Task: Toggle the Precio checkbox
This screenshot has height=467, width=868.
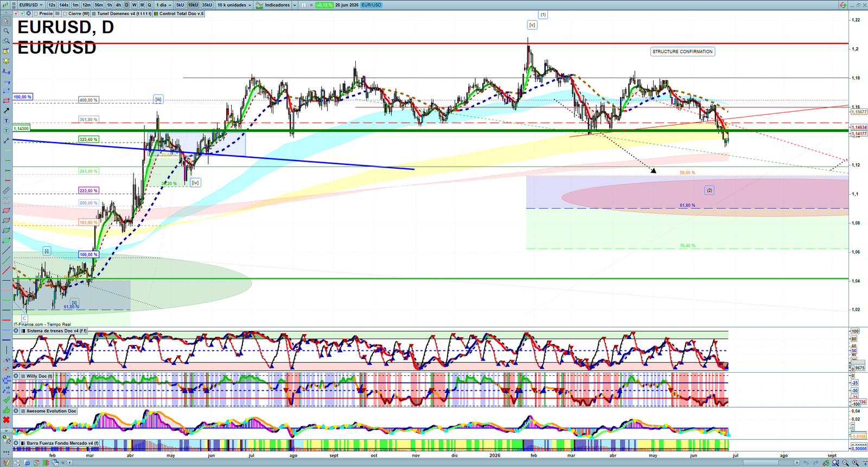Action: coord(36,14)
